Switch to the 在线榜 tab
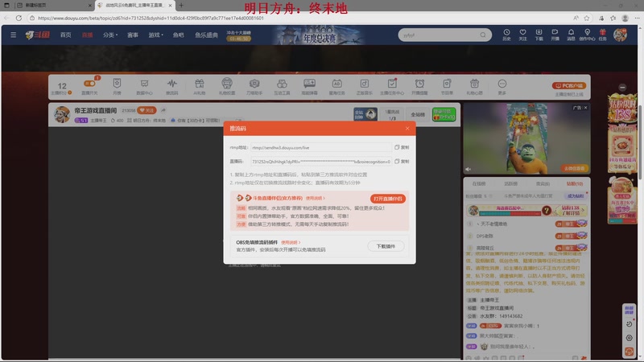Image resolution: width=644 pixels, height=362 pixels. point(479,183)
